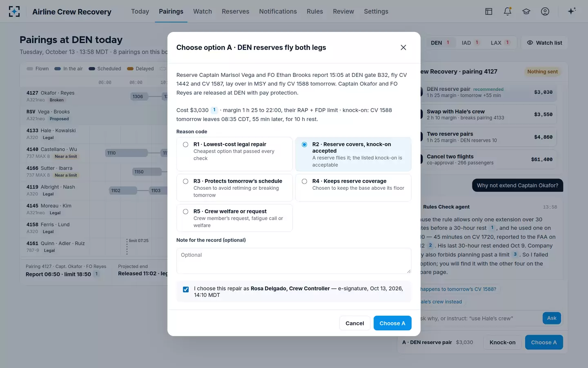Viewport: 588px width, 368px height.
Task: Click citation badge 1 next to Cost $3,030
Action: coord(214,110)
